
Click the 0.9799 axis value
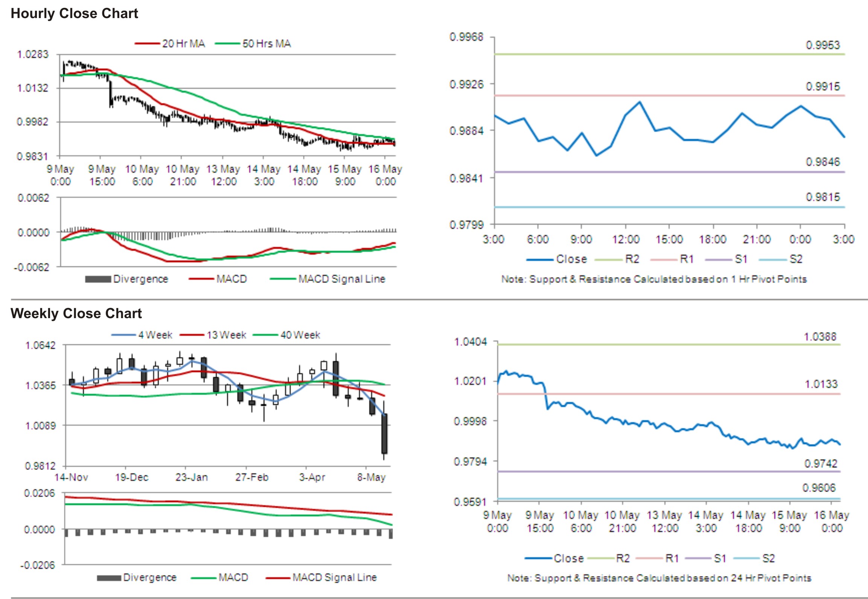(x=466, y=225)
